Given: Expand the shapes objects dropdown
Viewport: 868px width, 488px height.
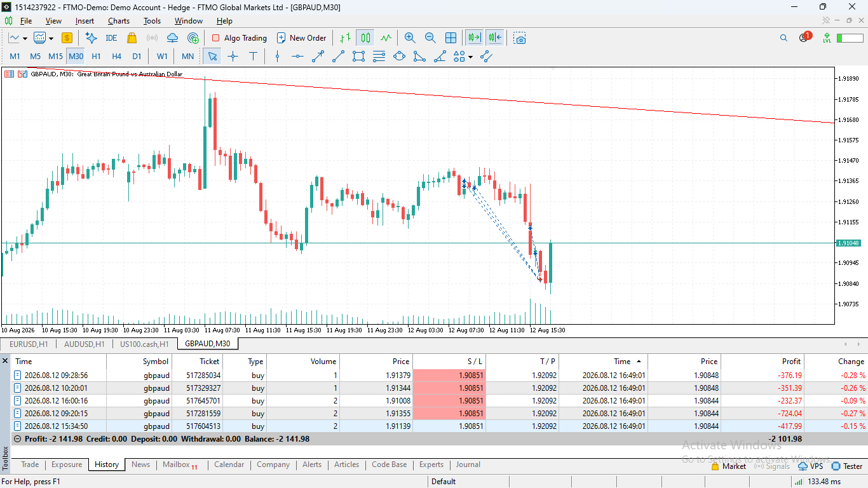Looking at the screenshot, I should coord(470,57).
